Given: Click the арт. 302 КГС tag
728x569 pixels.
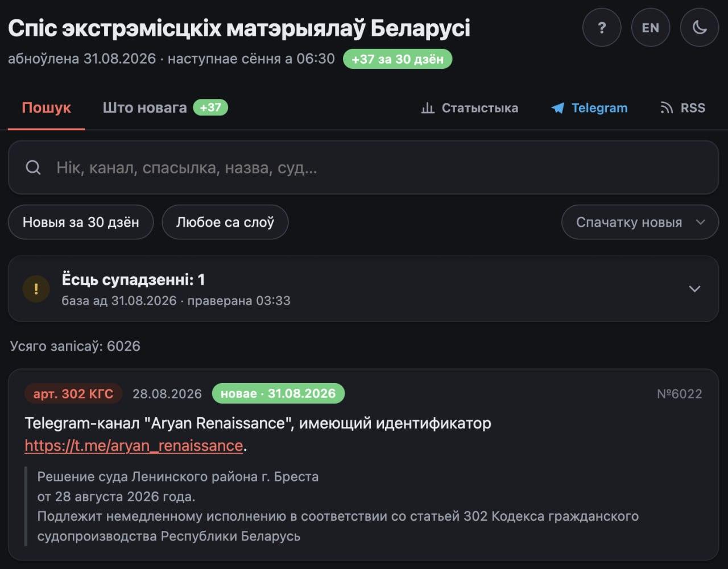Looking at the screenshot, I should 73,393.
